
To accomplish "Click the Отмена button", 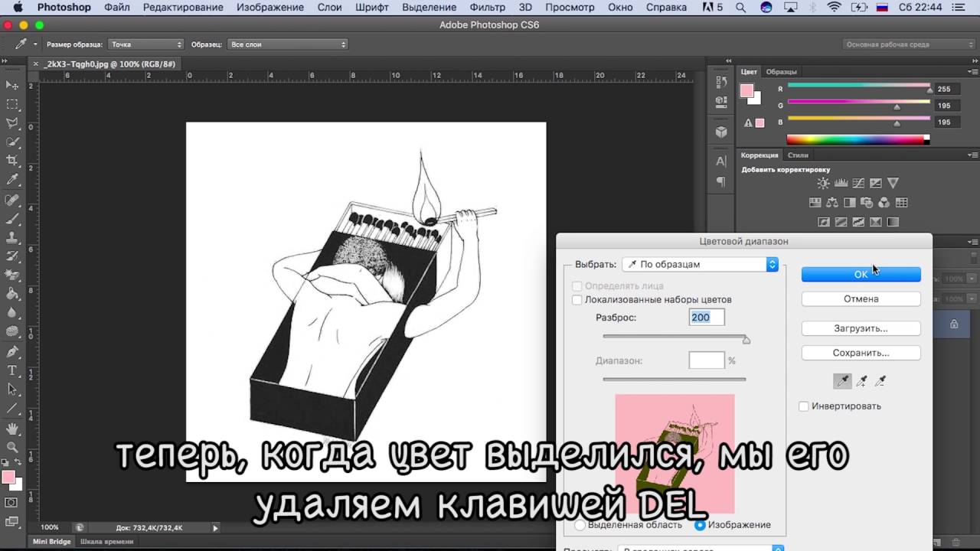I will point(861,299).
